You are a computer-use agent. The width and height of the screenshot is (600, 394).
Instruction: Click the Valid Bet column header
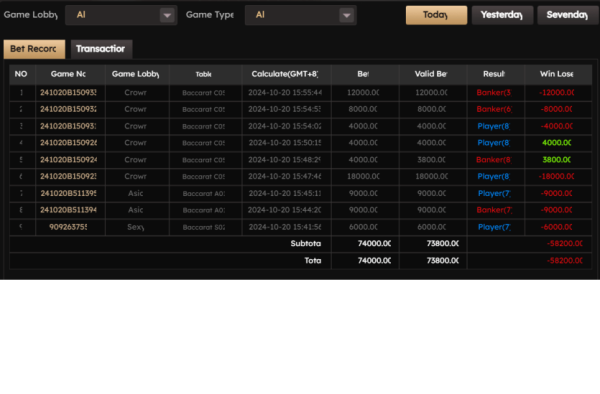431,74
